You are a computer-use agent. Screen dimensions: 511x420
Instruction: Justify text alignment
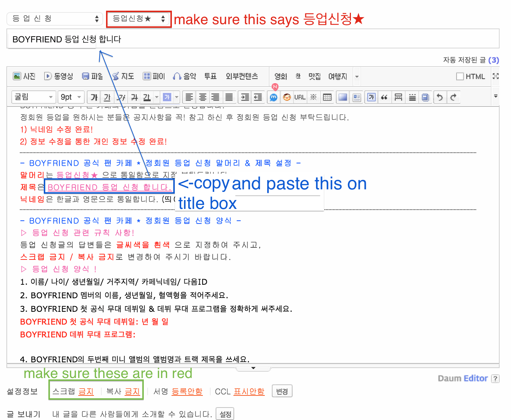point(229,97)
